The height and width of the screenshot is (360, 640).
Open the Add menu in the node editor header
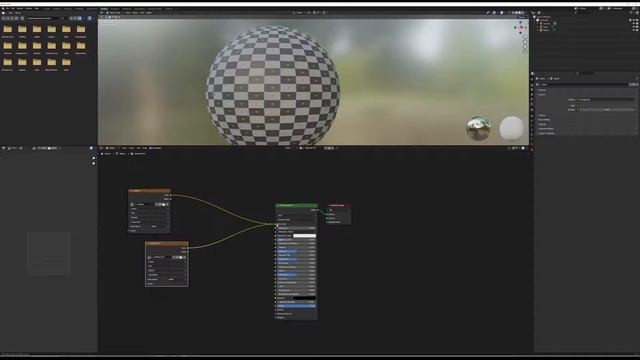point(138,148)
